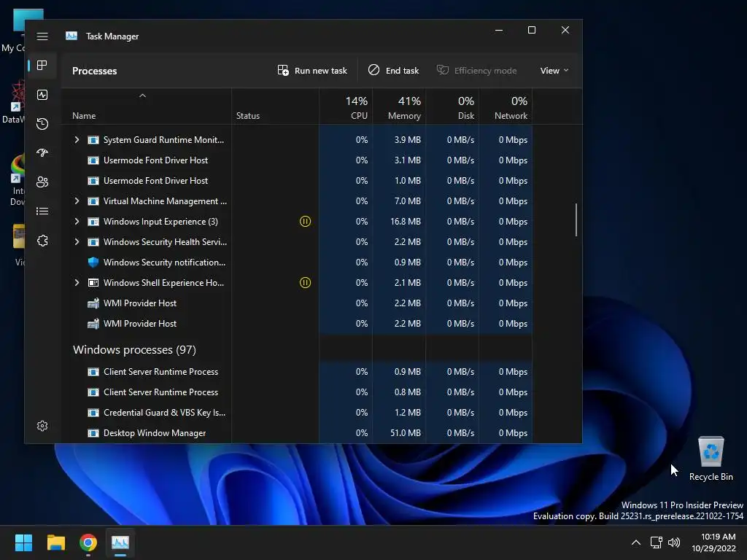This screenshot has height=560, width=747.
Task: Open the View dropdown menu
Action: [x=554, y=71]
